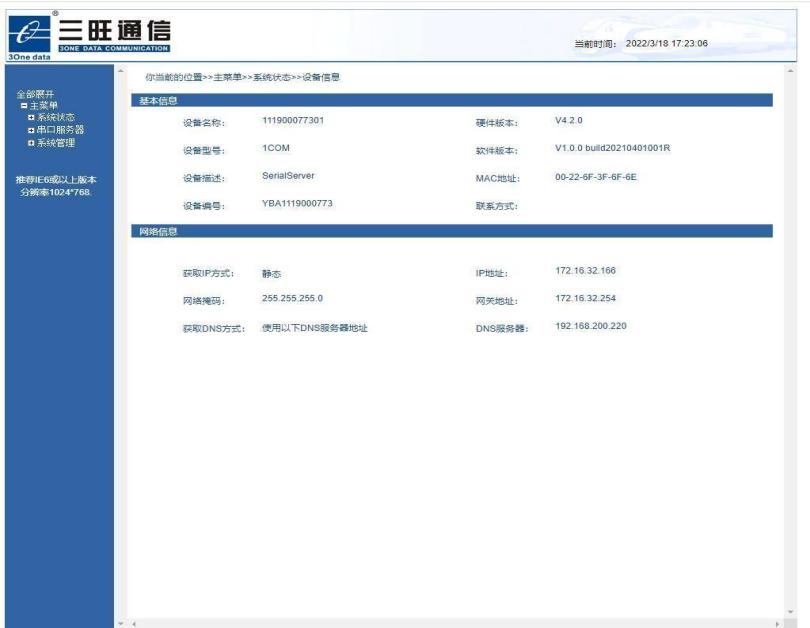The image size is (810, 628).
Task: Click the plus icon beside 系统管理
Action: (x=31, y=143)
